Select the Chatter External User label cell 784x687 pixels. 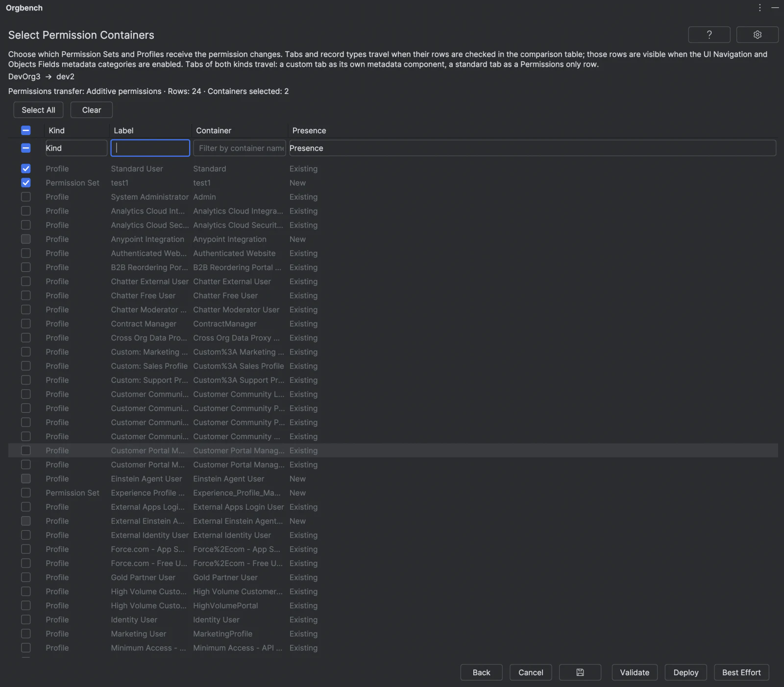[150, 281]
